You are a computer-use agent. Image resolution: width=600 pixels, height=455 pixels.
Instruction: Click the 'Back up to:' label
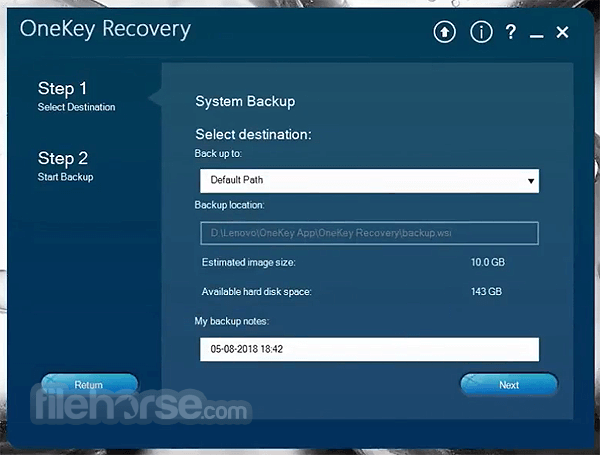point(218,153)
